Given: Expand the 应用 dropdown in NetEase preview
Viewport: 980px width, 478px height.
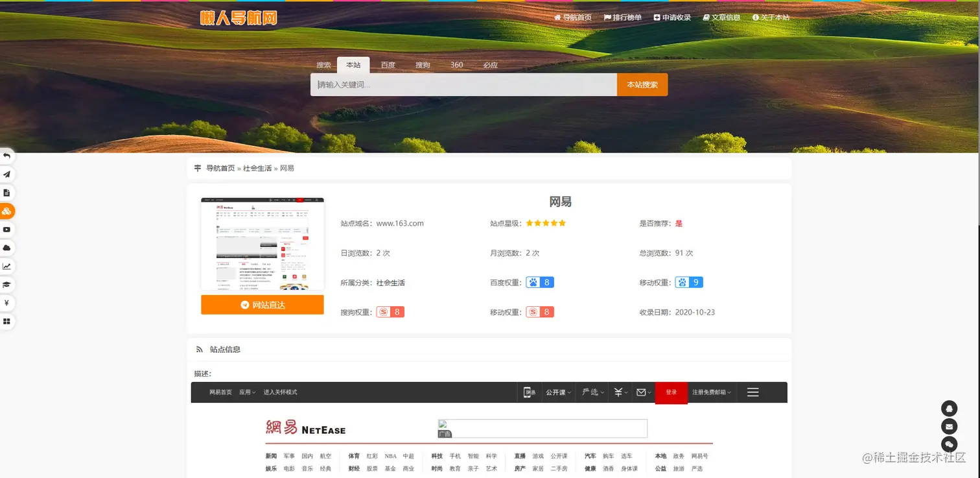Looking at the screenshot, I should (247, 392).
